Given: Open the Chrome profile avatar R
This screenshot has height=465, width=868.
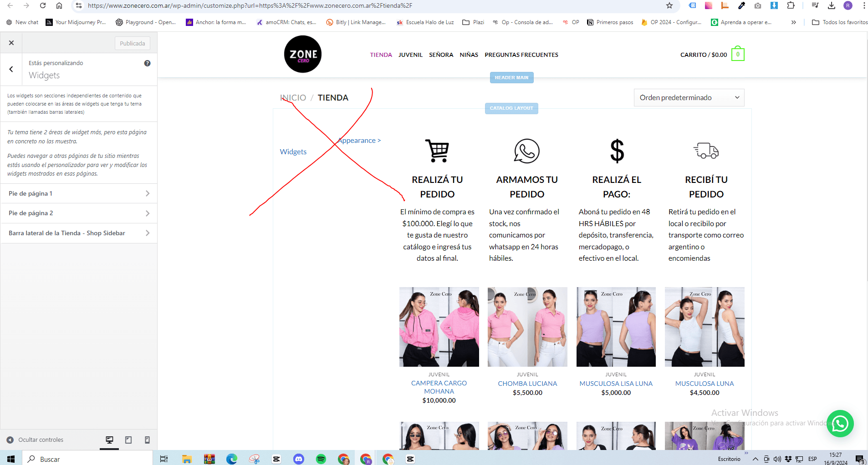Looking at the screenshot, I should [x=848, y=5].
